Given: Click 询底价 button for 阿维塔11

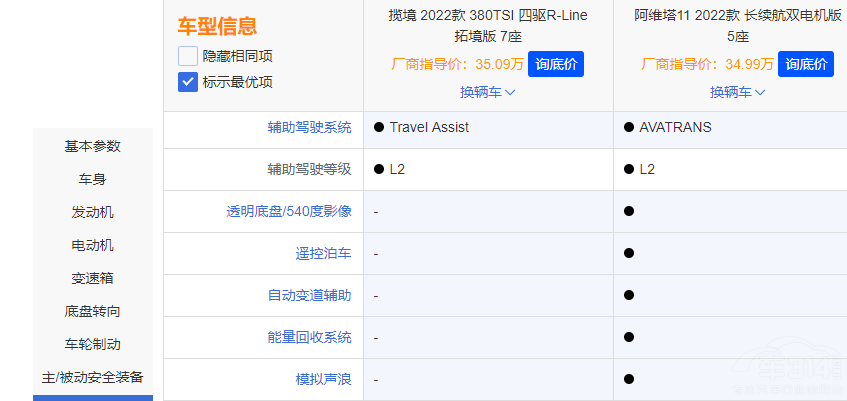Looking at the screenshot, I should [x=805, y=64].
